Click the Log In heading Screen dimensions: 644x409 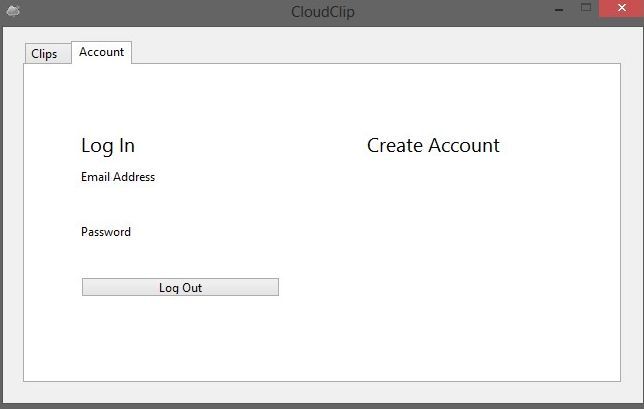coord(108,146)
